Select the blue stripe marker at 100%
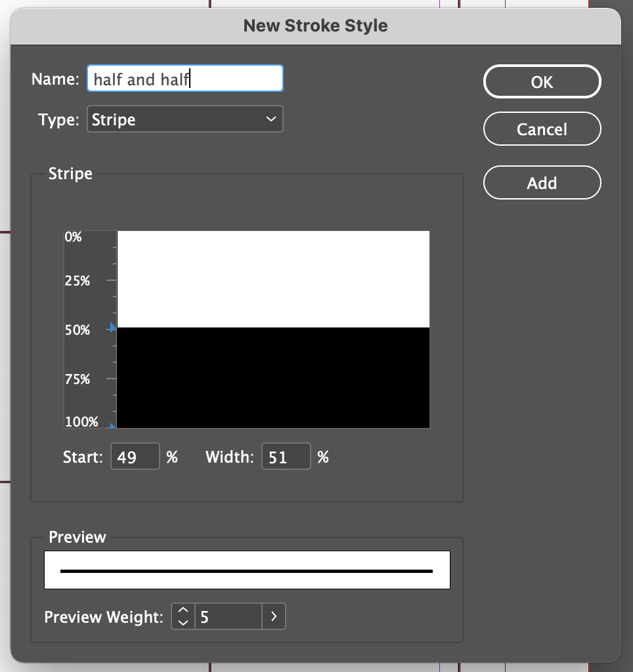This screenshot has height=672, width=633. tap(113, 425)
